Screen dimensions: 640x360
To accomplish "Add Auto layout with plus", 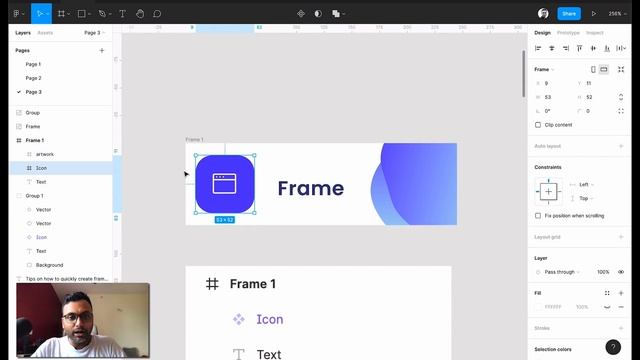I will [x=621, y=146].
